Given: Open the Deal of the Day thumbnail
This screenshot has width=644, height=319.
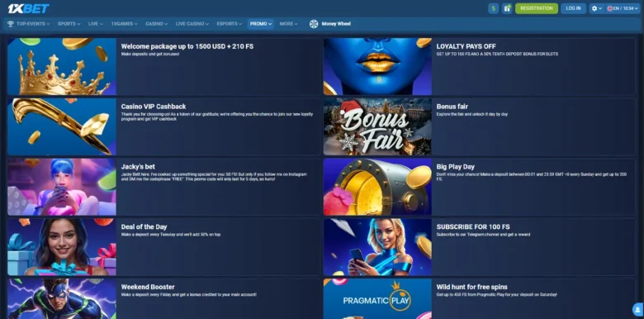Looking at the screenshot, I should coord(62,246).
